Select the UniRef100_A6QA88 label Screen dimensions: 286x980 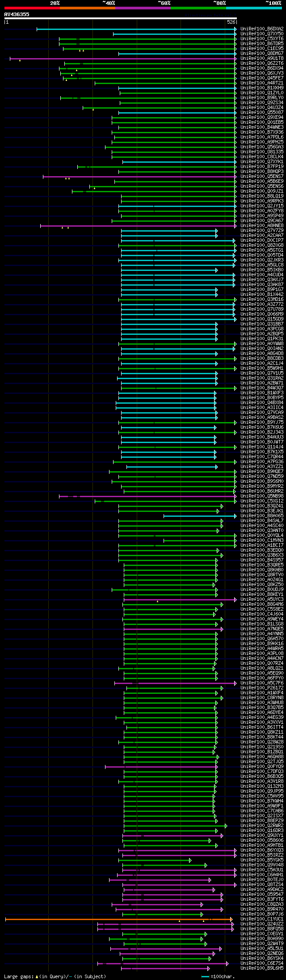[262, 757]
